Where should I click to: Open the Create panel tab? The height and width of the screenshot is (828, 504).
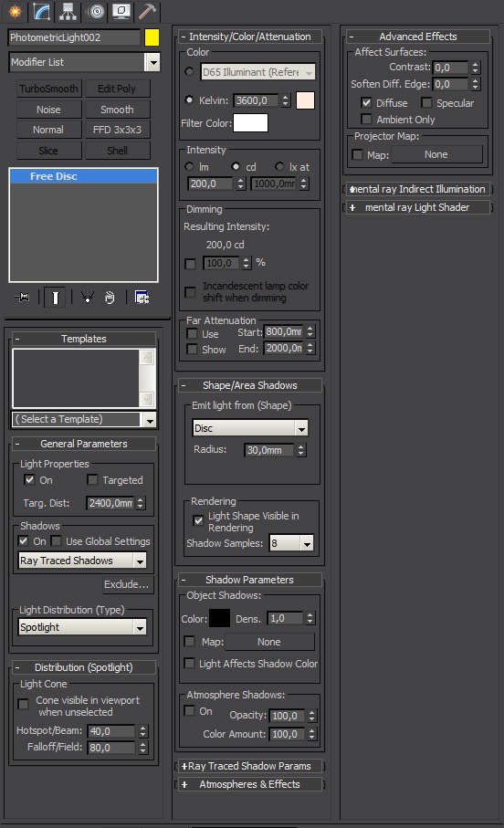click(x=15, y=11)
